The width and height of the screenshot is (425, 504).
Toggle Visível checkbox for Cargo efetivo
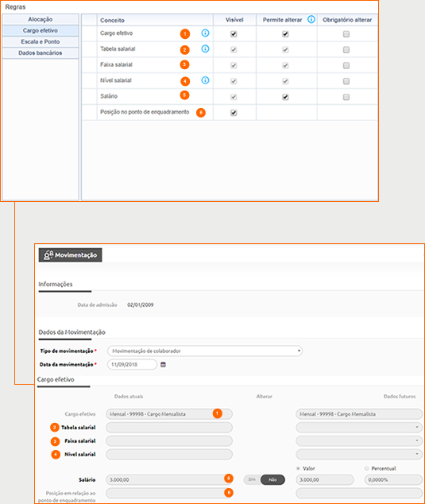pos(234,34)
